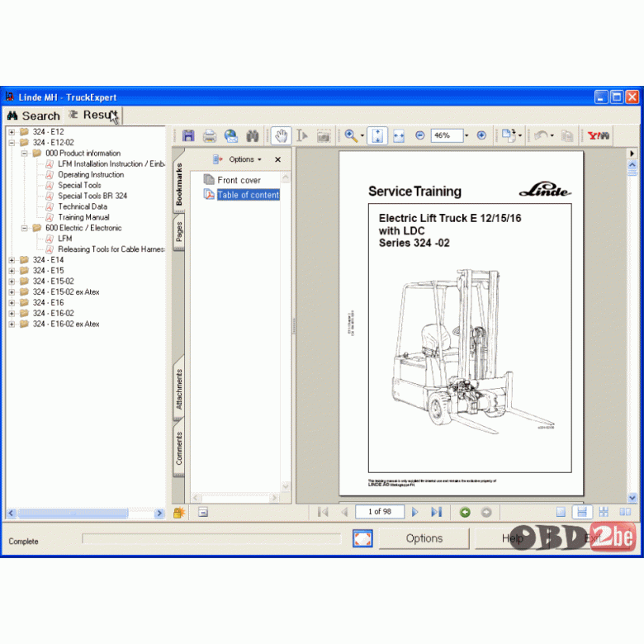Open the Technical Data document
The image size is (644, 644).
coord(83,206)
